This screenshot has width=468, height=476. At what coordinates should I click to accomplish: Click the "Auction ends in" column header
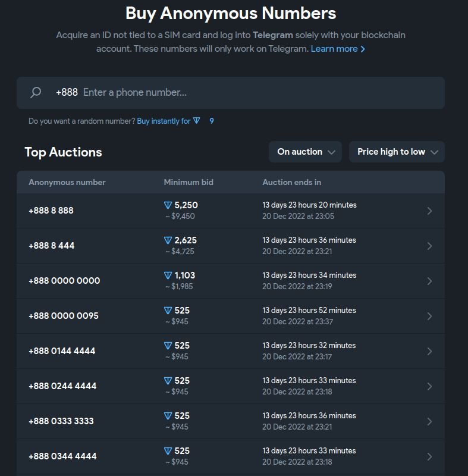pos(292,182)
